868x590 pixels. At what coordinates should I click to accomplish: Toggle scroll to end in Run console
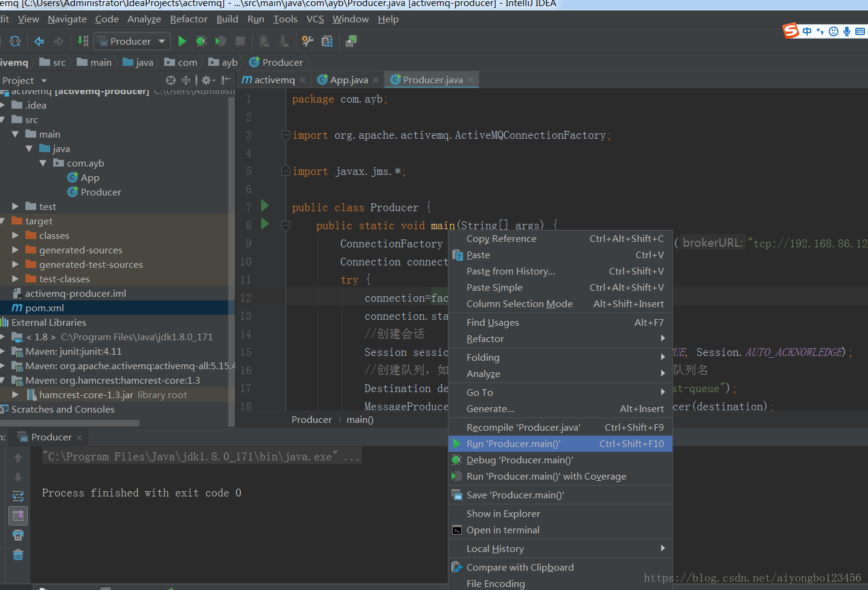[x=18, y=516]
